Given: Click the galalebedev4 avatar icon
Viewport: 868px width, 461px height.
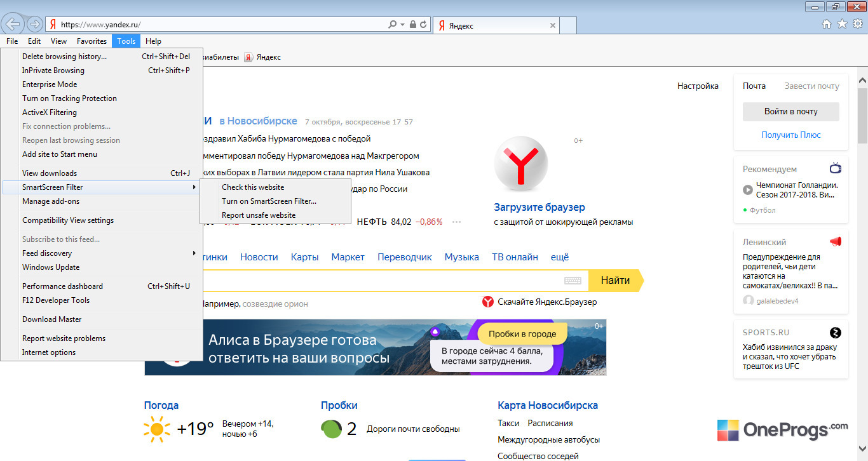Looking at the screenshot, I should coord(748,300).
